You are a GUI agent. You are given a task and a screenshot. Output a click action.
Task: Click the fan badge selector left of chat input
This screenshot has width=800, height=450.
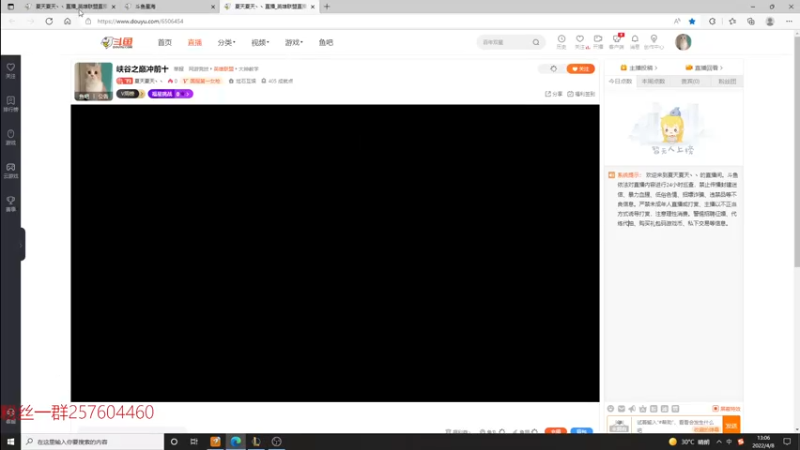click(x=619, y=426)
